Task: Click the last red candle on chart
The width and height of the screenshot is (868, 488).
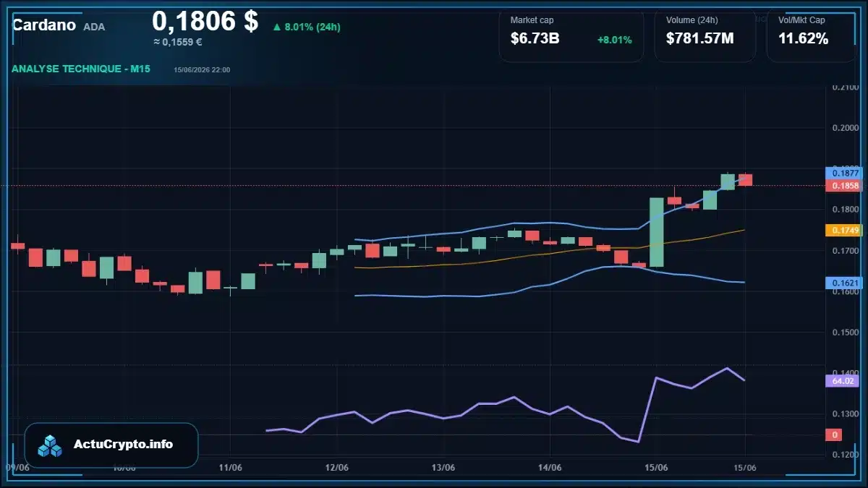Action: tap(745, 179)
